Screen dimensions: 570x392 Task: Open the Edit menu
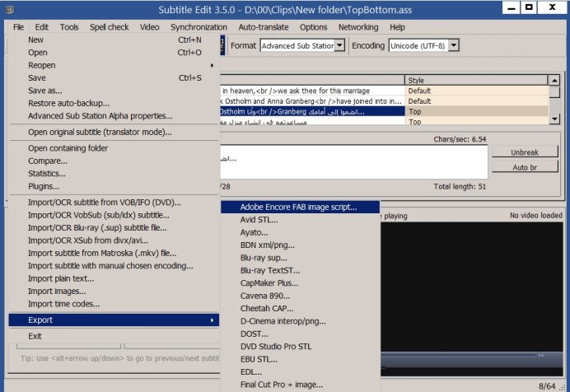41,27
